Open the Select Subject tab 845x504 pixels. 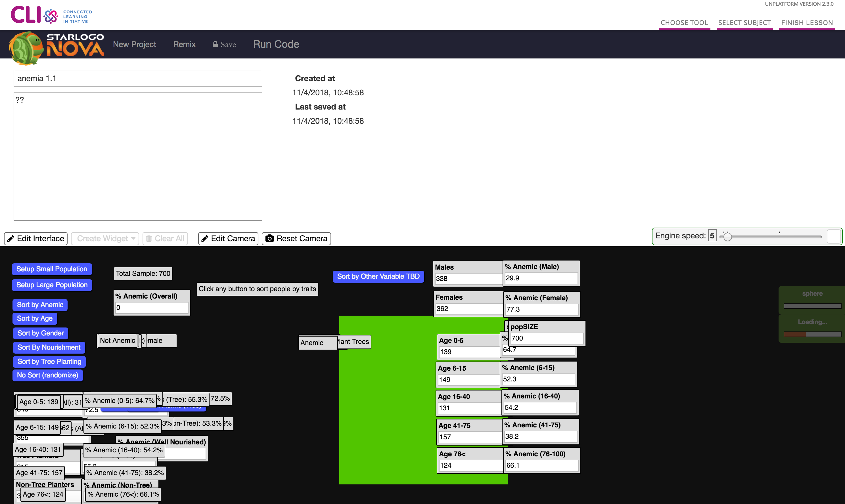[744, 23]
